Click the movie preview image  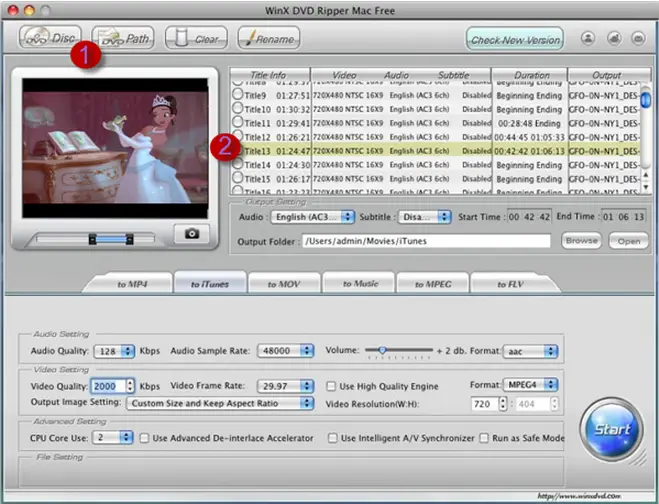pyautogui.click(x=115, y=148)
